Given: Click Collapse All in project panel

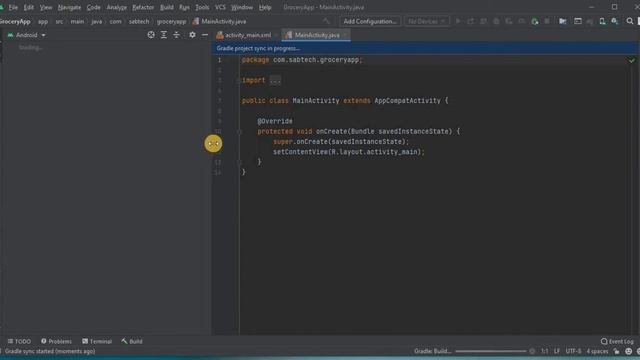Looking at the screenshot, I should [x=176, y=35].
